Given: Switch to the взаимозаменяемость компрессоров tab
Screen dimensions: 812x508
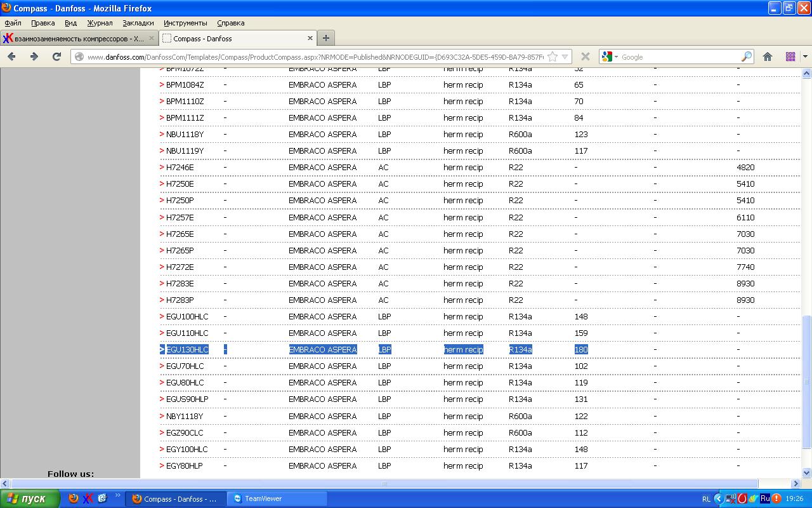Looking at the screenshot, I should pyautogui.click(x=79, y=38).
